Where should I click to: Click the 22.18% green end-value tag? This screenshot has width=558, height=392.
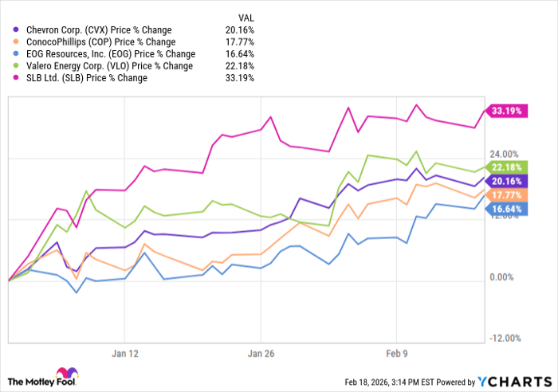505,167
